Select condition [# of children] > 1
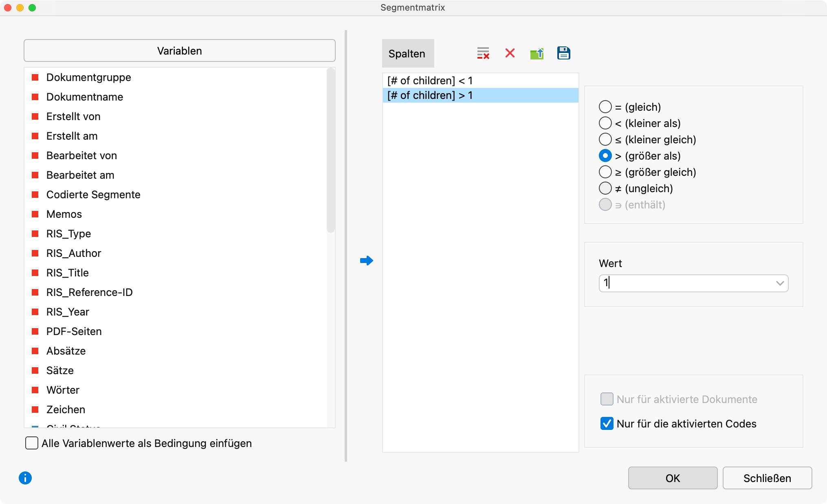The width and height of the screenshot is (827, 504). [481, 95]
